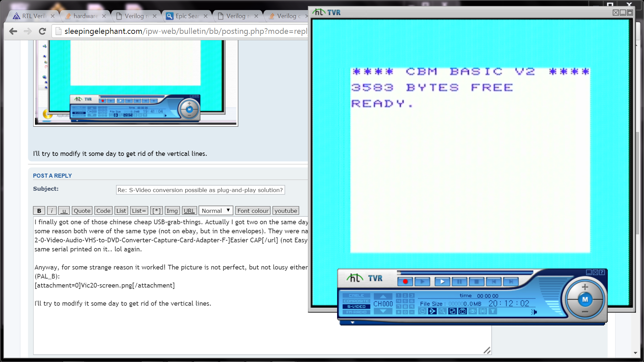
Task: Insert a URL BBCode tag
Action: (189, 210)
